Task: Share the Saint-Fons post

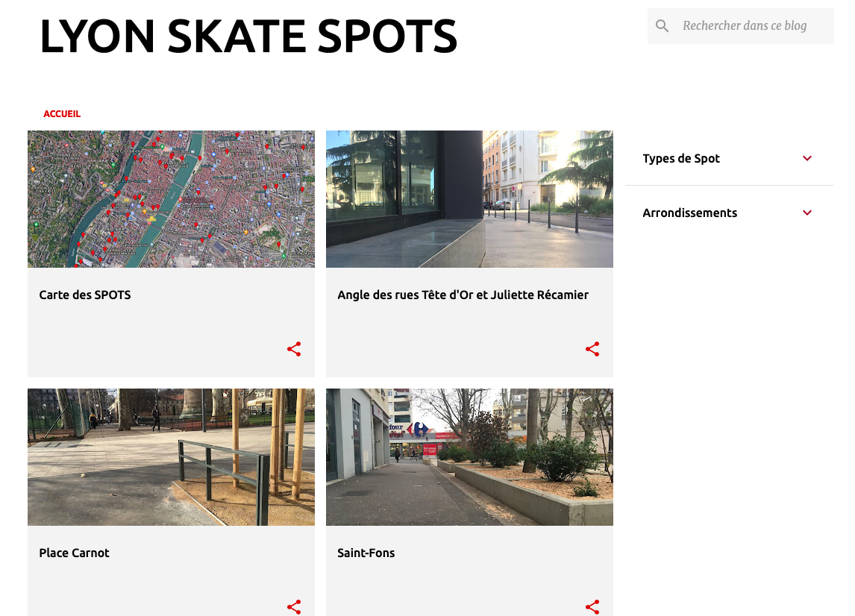Action: [x=592, y=606]
